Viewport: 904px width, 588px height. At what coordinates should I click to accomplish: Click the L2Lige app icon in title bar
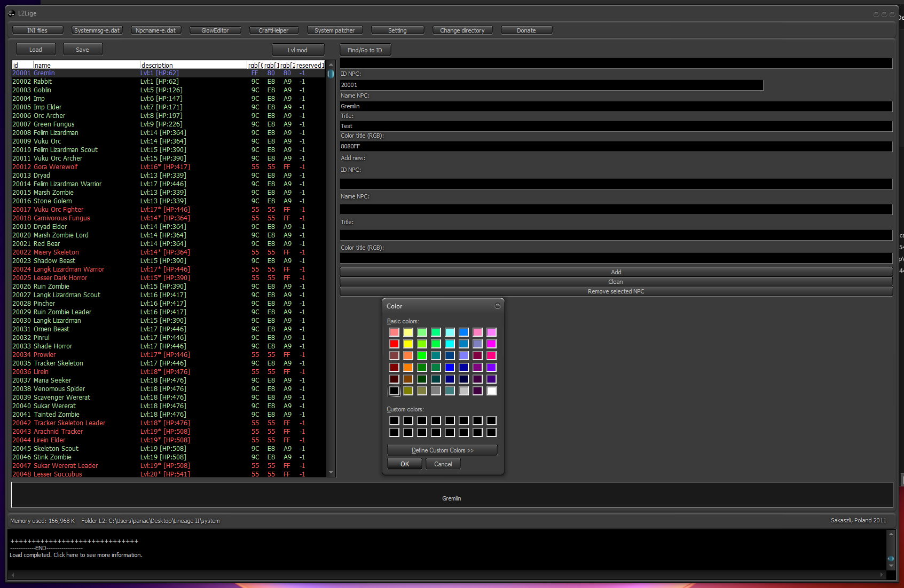tap(11, 13)
